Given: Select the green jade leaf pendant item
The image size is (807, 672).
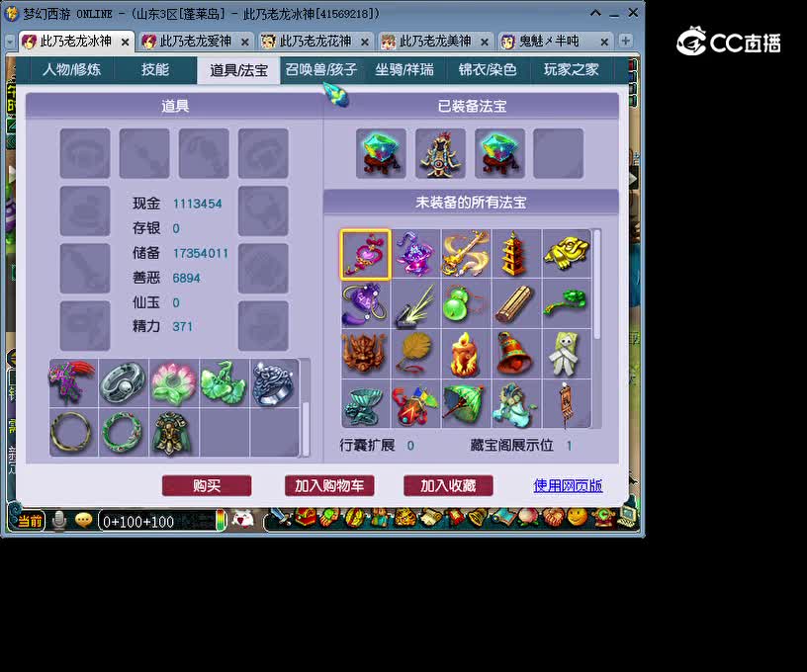Looking at the screenshot, I should 224,383.
